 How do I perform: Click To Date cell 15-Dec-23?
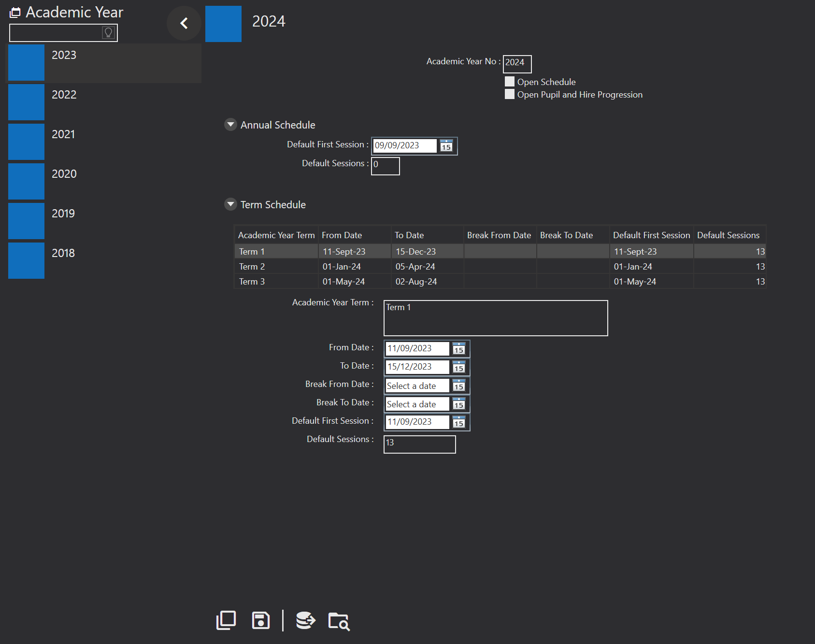428,251
